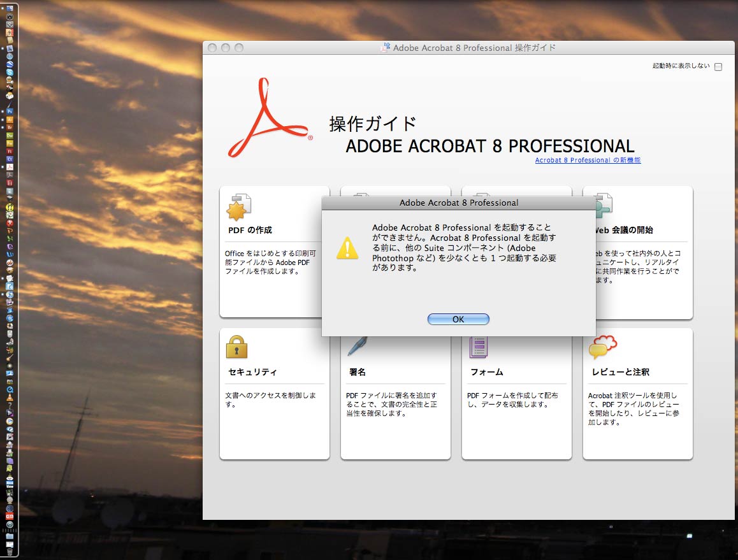This screenshot has height=560, width=738.
Task: Open the Acrobat 8 Professional の新機能 link
Action: (x=588, y=160)
